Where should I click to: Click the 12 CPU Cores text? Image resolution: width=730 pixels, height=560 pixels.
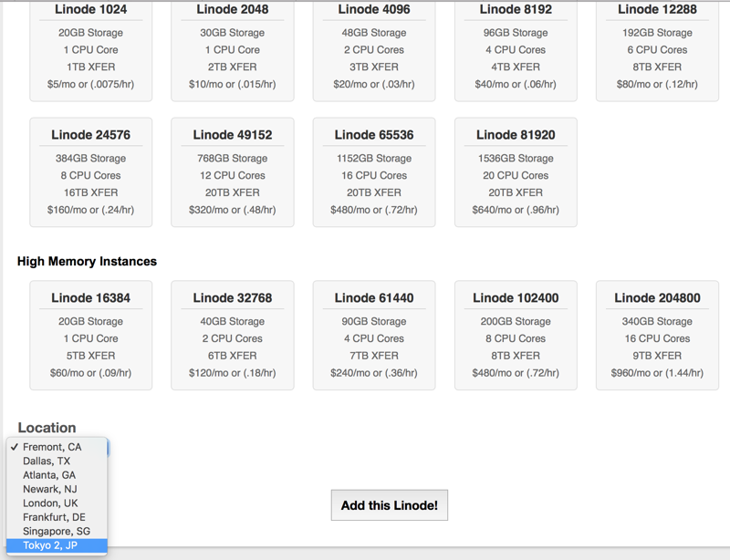(233, 175)
